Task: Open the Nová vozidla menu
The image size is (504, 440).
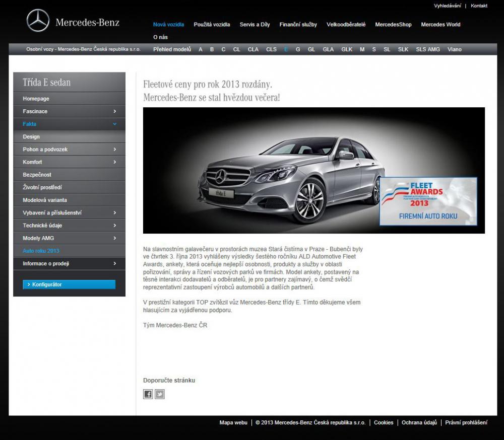Action: click(168, 24)
